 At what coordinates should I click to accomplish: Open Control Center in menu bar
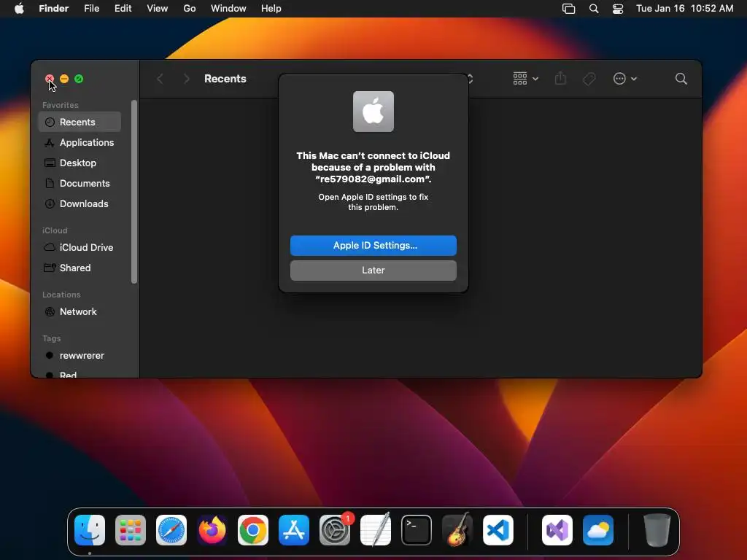click(x=618, y=9)
